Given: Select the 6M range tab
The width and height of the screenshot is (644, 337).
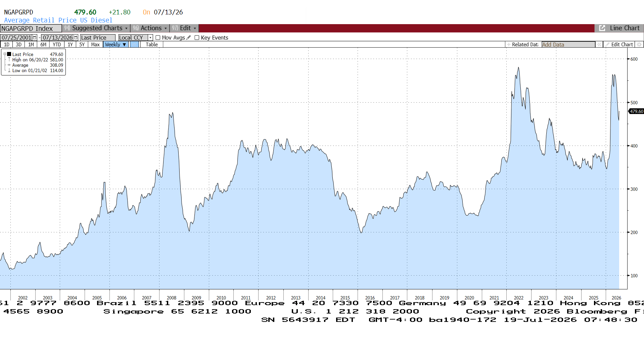Looking at the screenshot, I should click(43, 44).
